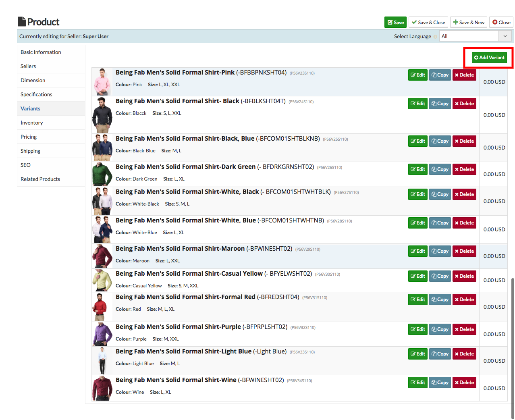Copy the BFBLKSHT04T Black shirt variant
This screenshot has height=420, width=515.
pos(440,104)
